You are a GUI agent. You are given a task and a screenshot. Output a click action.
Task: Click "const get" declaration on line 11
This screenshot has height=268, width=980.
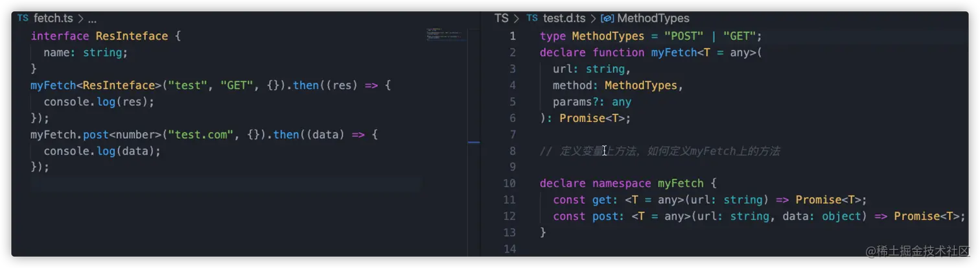(582, 200)
